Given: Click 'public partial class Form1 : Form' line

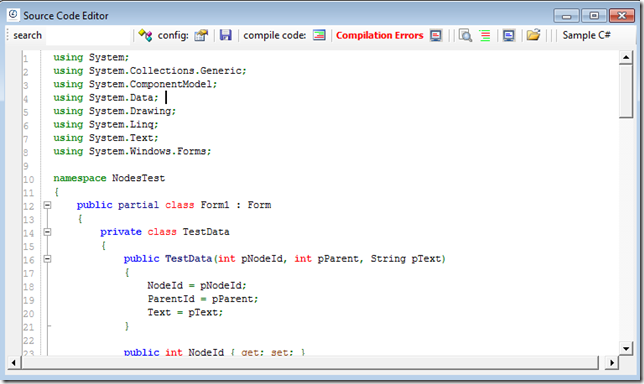Looking at the screenshot, I should click(173, 205).
